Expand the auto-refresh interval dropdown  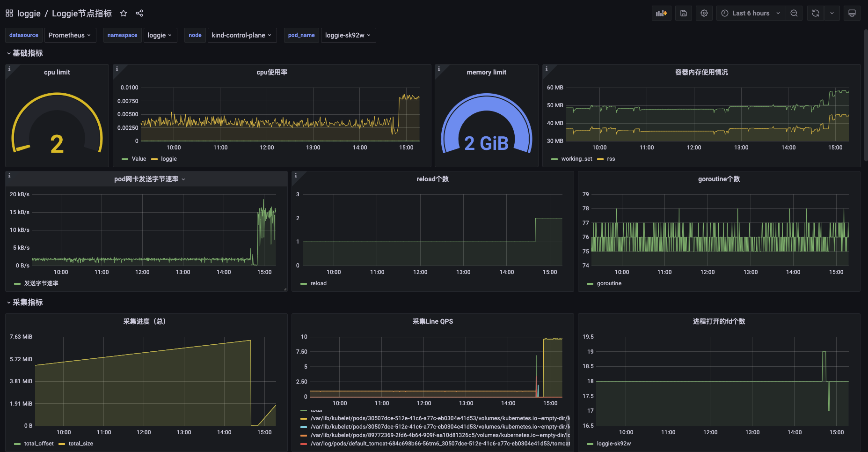832,13
